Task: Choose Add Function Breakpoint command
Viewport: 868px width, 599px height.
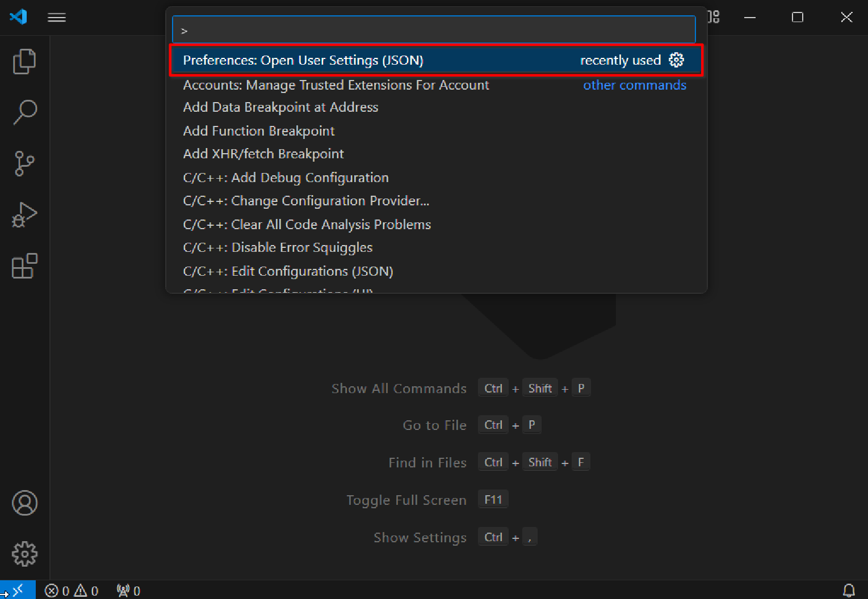Action: click(259, 131)
